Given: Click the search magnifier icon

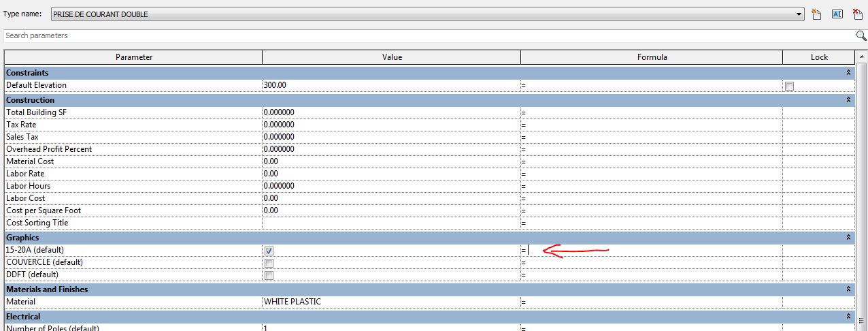Looking at the screenshot, I should (861, 35).
